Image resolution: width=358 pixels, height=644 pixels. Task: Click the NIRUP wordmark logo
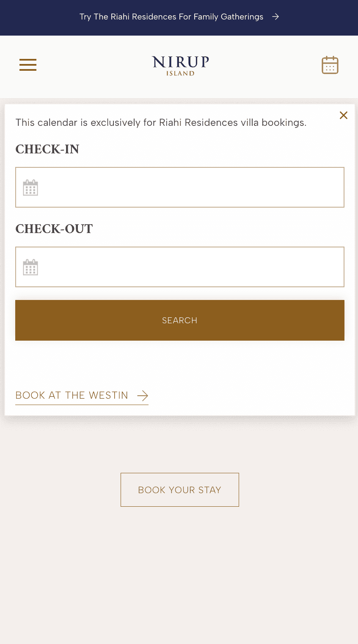click(180, 62)
